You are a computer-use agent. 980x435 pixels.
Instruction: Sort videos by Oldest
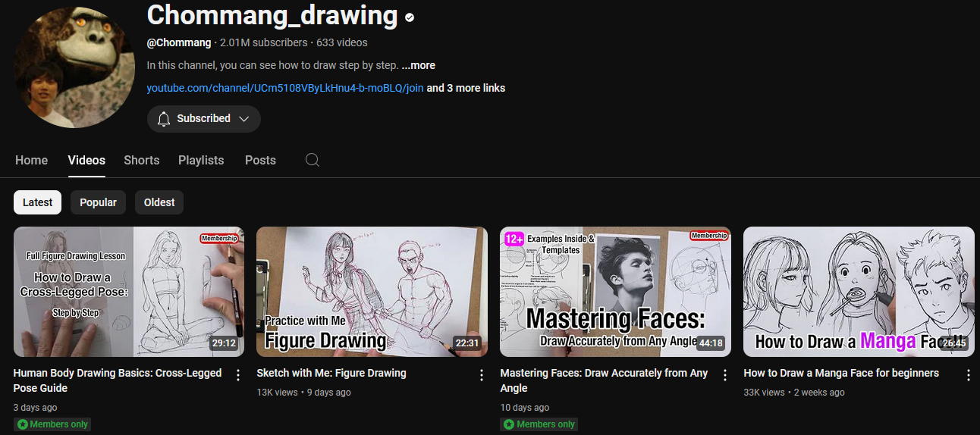(x=159, y=202)
